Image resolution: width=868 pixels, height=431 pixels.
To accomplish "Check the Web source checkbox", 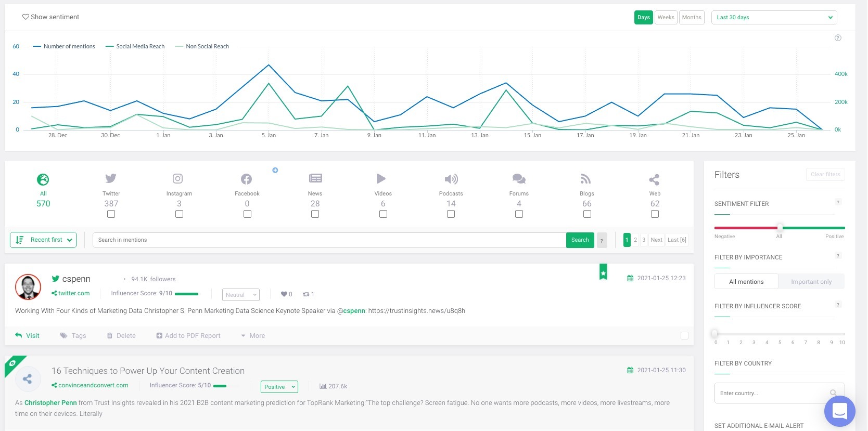I will 655,214.
